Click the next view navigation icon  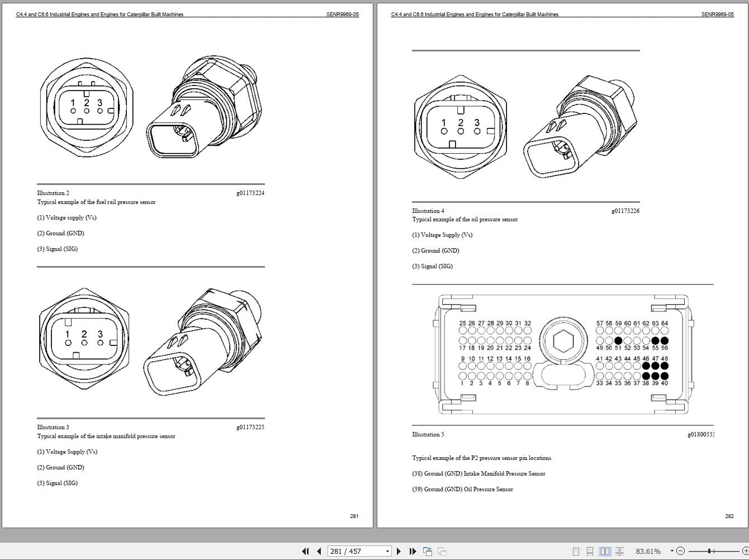click(442, 551)
